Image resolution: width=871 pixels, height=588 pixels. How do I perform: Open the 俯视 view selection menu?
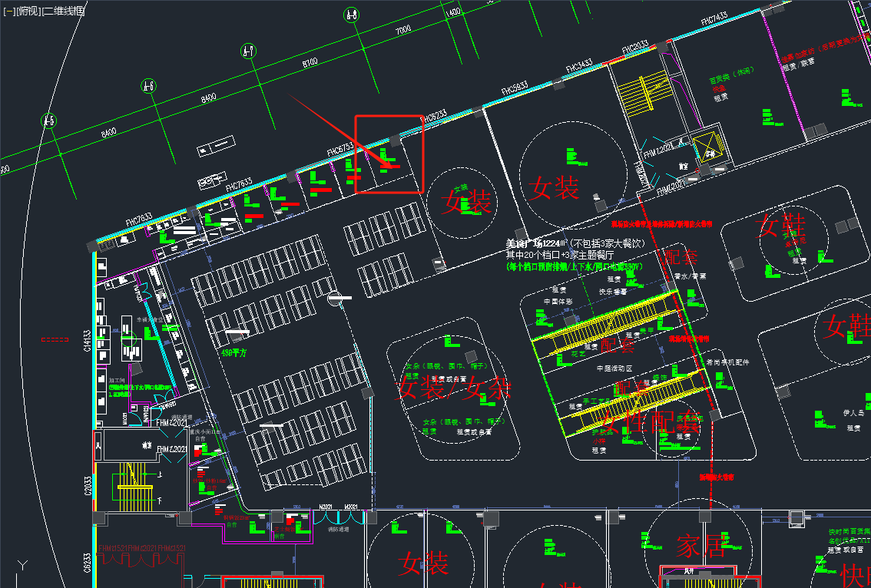(28, 11)
